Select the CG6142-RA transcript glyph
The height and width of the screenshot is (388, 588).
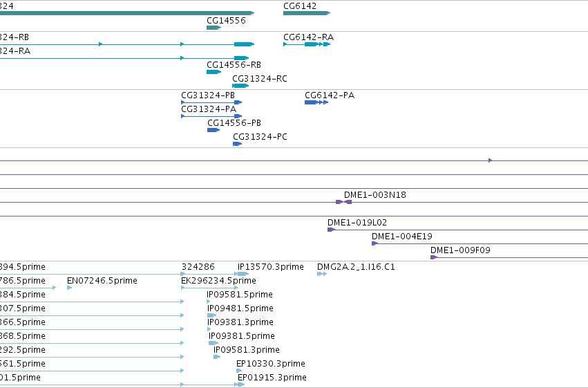[x=307, y=44]
